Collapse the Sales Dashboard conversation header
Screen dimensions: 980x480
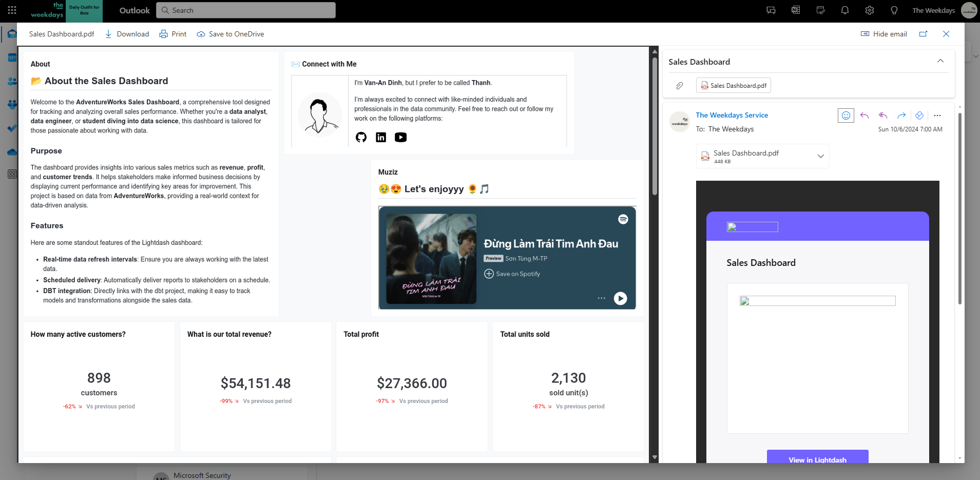(940, 61)
